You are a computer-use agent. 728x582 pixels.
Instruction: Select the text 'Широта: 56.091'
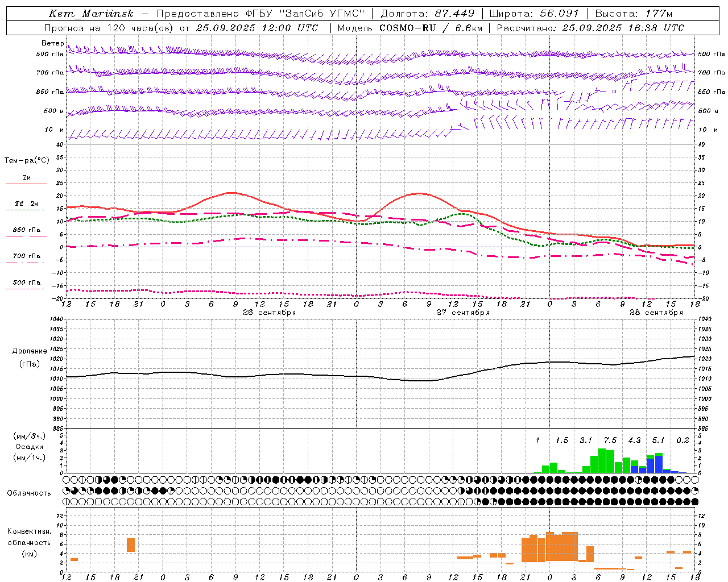[x=534, y=14]
